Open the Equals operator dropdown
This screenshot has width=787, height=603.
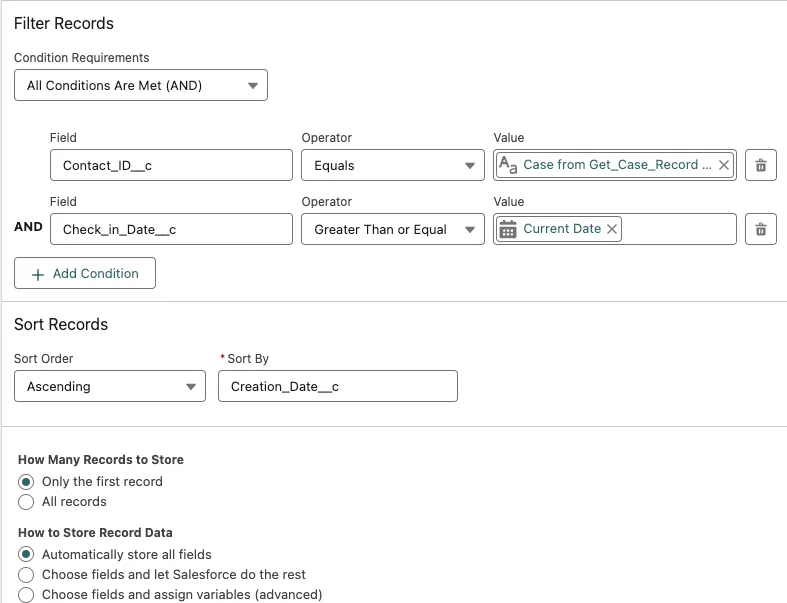(x=392, y=165)
